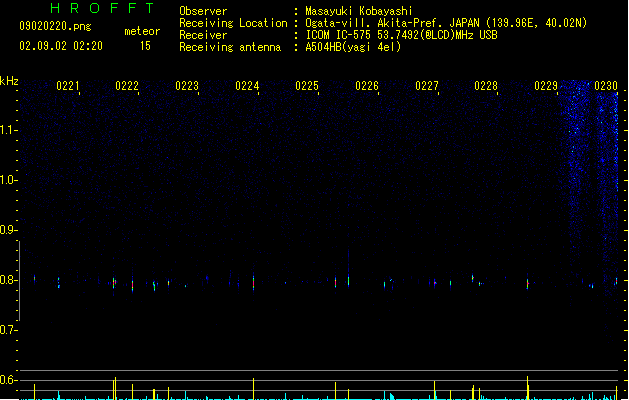Click the Observer field label
Viewport: 629px width, 400px height.
pyautogui.click(x=203, y=11)
